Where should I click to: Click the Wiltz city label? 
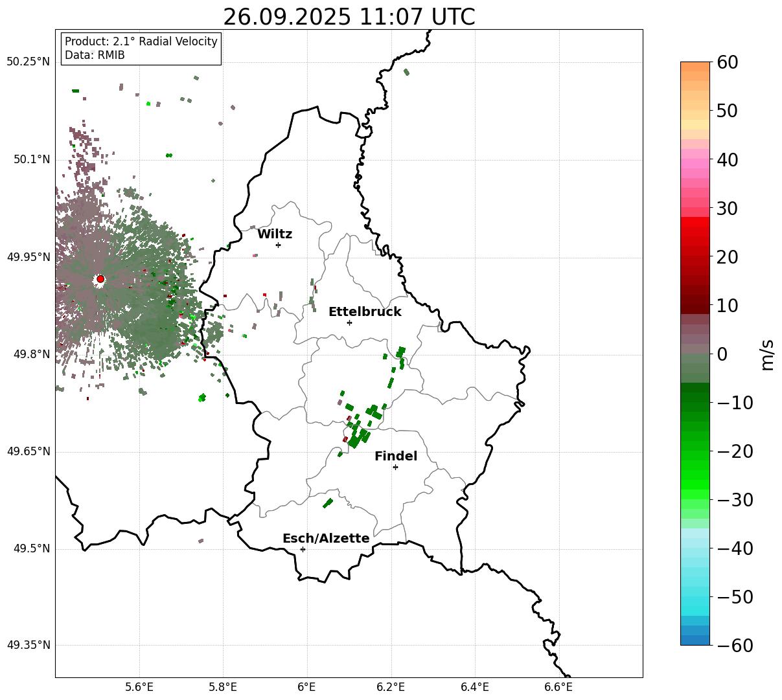point(275,234)
